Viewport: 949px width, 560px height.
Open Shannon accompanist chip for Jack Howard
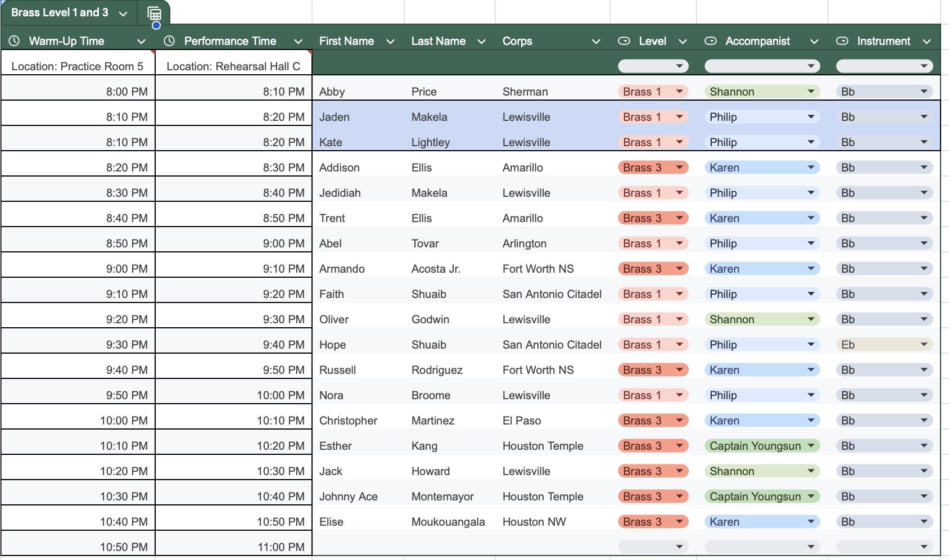pos(762,471)
